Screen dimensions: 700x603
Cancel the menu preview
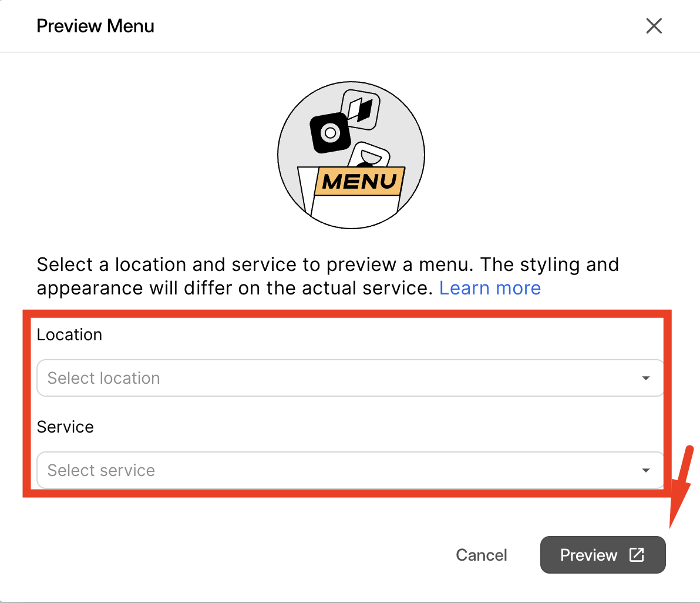[481, 555]
